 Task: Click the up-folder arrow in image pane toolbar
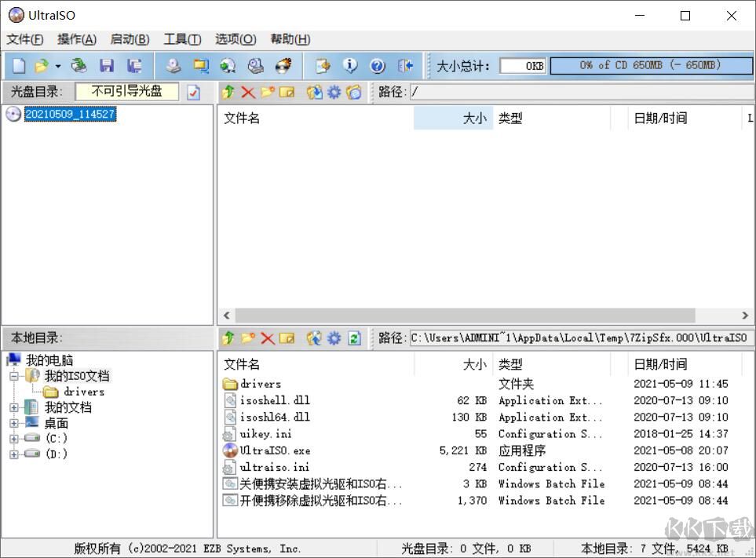(228, 92)
